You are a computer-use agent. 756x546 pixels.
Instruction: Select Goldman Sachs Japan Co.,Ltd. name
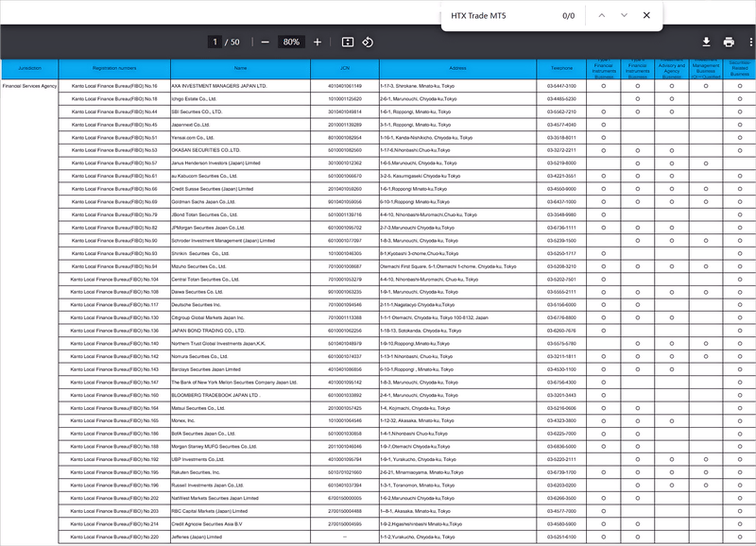[x=203, y=202]
